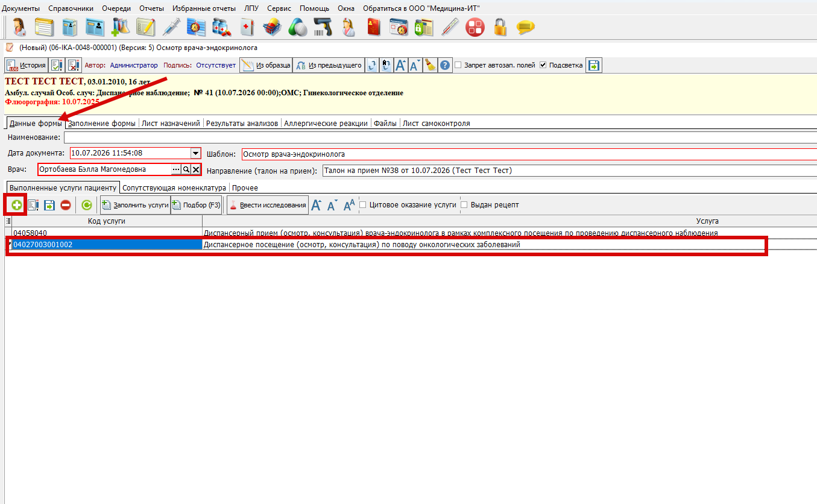Open the Дата документа dropdown arrow
The width and height of the screenshot is (817, 504).
tap(195, 154)
